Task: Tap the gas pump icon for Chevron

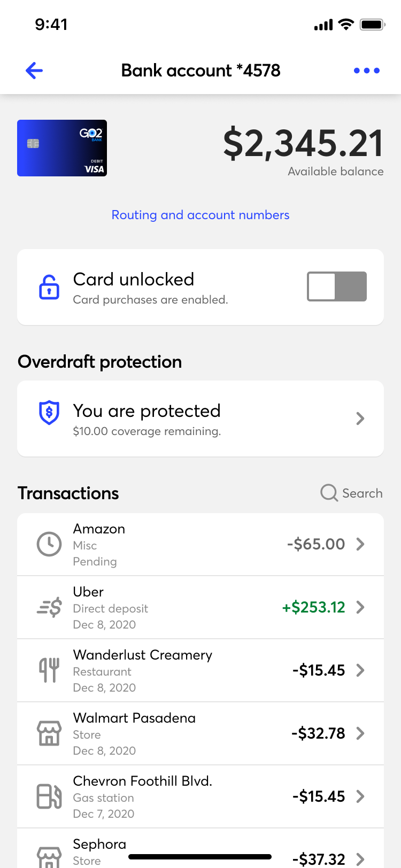Action: coord(49,796)
